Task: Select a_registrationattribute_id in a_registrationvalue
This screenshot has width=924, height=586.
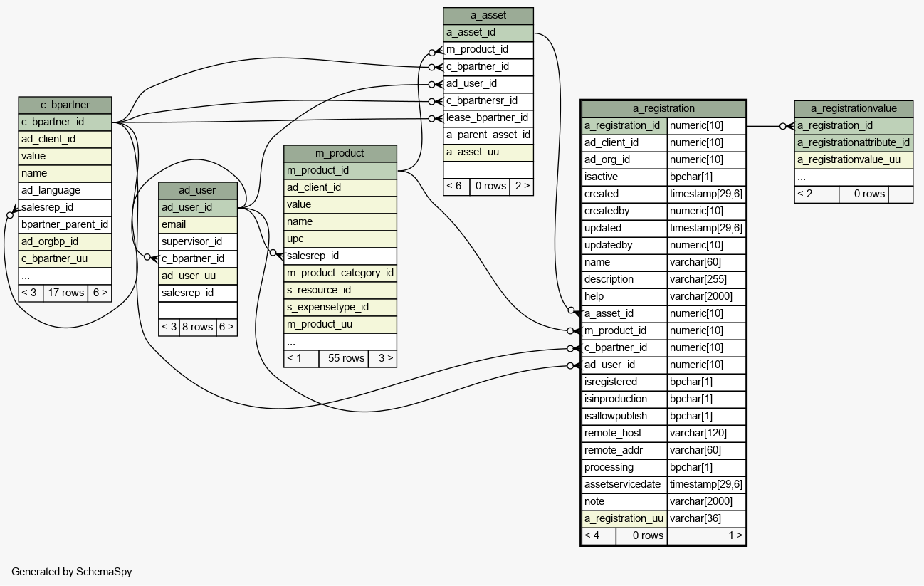Action: click(x=854, y=142)
